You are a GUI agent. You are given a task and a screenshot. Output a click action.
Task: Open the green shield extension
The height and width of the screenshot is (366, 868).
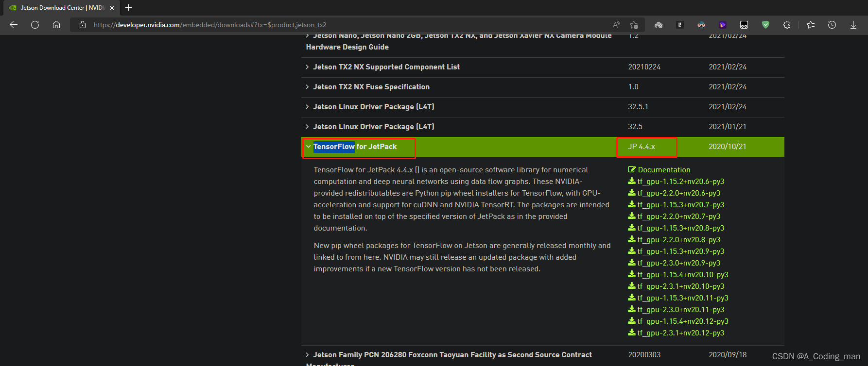coord(765,25)
